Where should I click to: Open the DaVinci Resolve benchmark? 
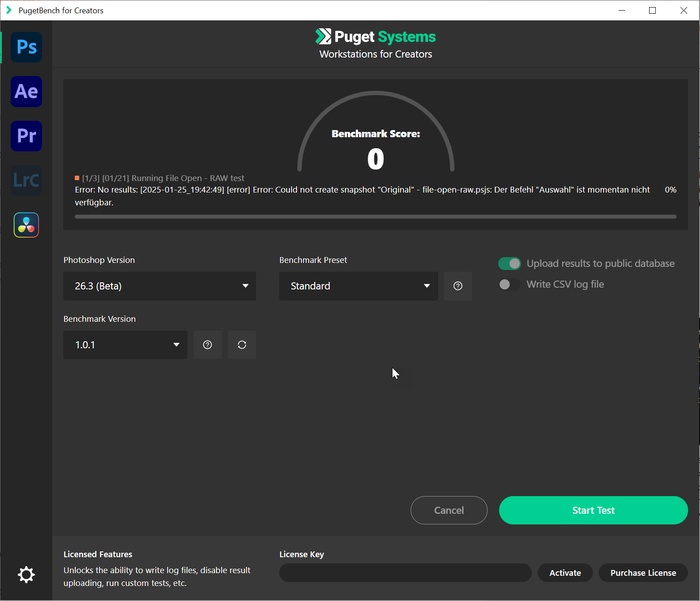tap(27, 225)
